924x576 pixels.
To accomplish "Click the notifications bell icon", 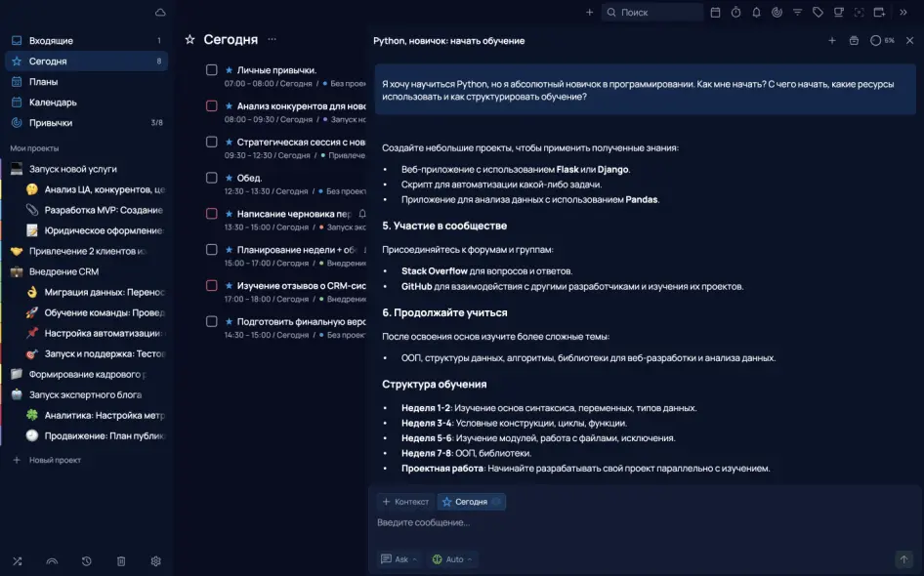I will click(756, 13).
